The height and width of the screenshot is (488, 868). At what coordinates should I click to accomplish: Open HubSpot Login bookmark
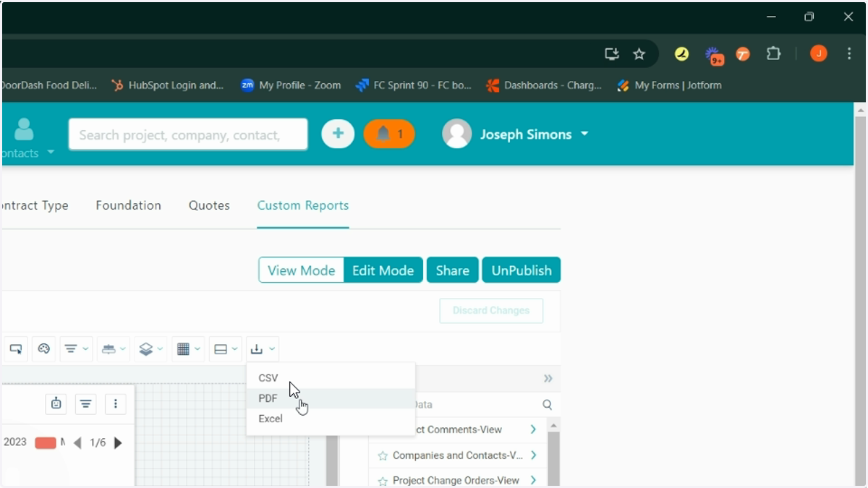(168, 85)
